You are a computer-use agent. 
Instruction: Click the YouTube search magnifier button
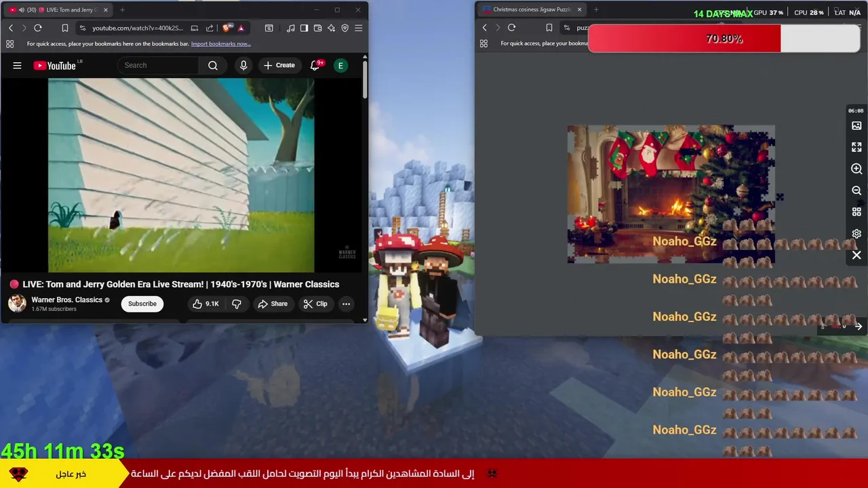pyautogui.click(x=213, y=65)
